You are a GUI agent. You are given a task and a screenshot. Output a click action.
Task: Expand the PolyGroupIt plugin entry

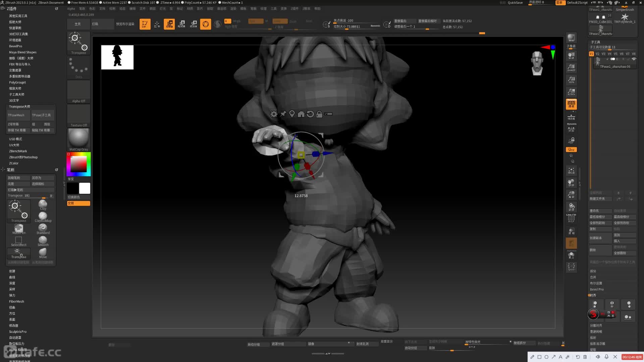click(17, 82)
